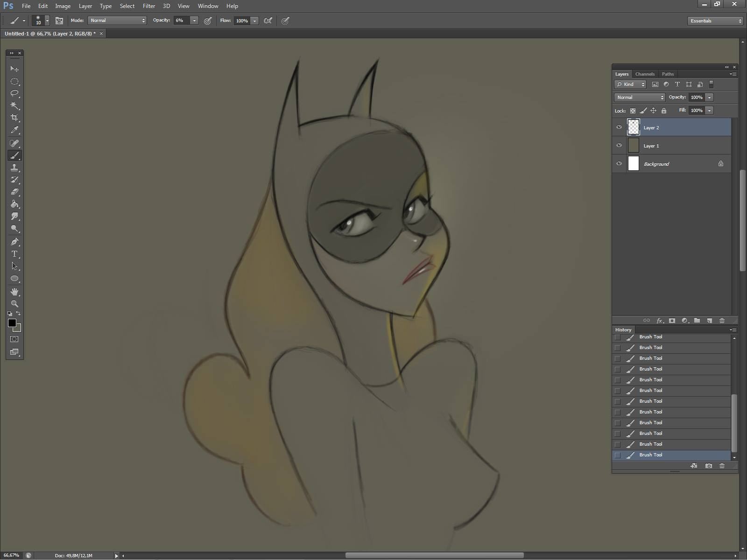This screenshot has height=560, width=747.
Task: Open the Filter menu
Action: 148,6
